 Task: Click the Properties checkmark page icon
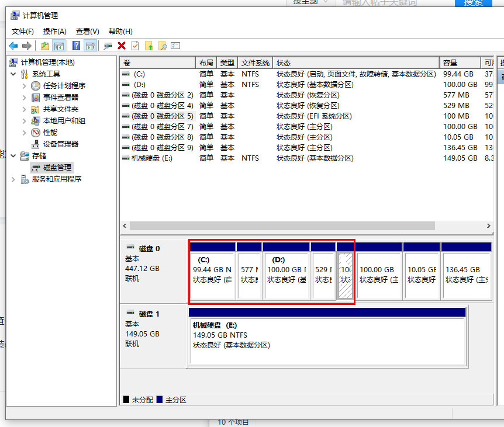pyautogui.click(x=135, y=46)
